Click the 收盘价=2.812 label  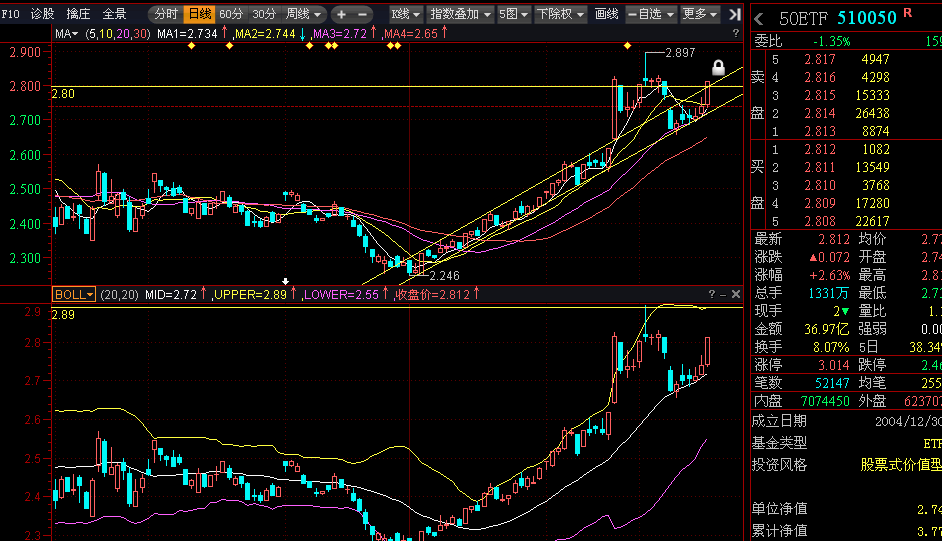432,294
